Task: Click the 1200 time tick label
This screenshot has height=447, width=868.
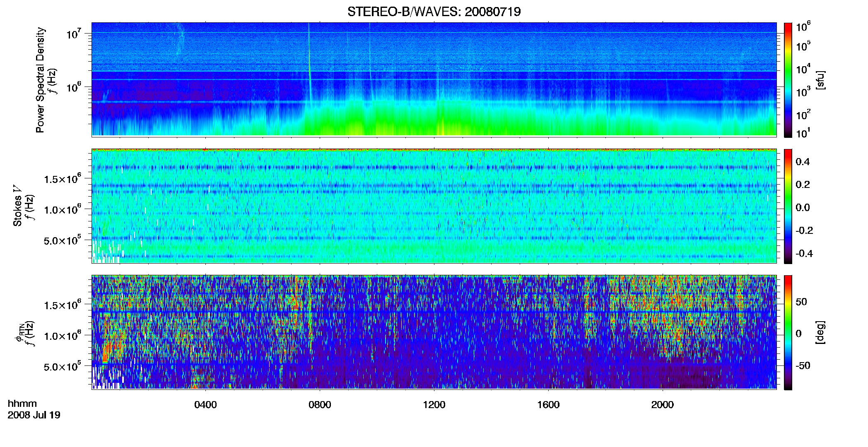Action: (x=434, y=405)
